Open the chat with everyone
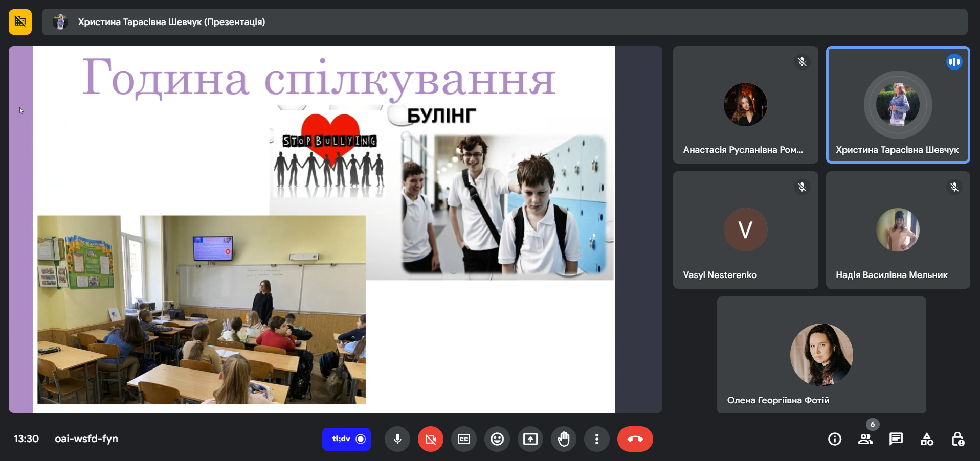The height and width of the screenshot is (461, 980). [x=896, y=439]
